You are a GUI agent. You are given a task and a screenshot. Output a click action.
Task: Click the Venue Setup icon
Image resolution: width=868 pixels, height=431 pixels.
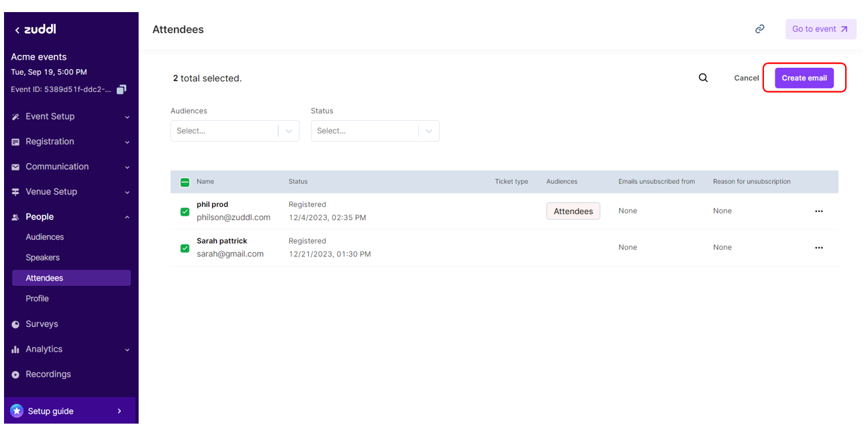pyautogui.click(x=15, y=191)
